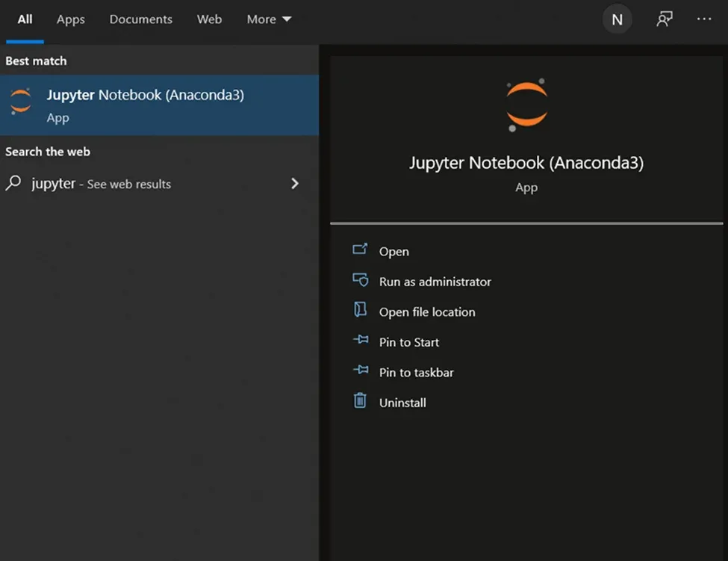Expand jupyter web results with chevron arrow
Screen dimensions: 728x561
coord(295,183)
